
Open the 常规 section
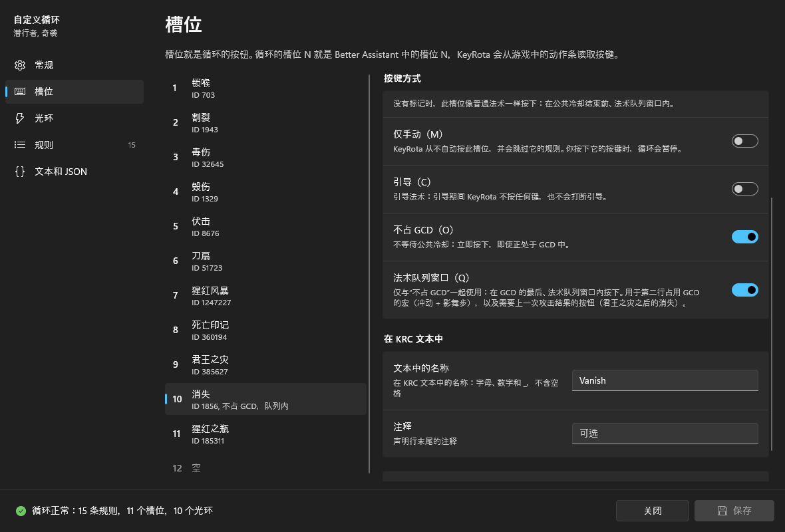(74, 65)
